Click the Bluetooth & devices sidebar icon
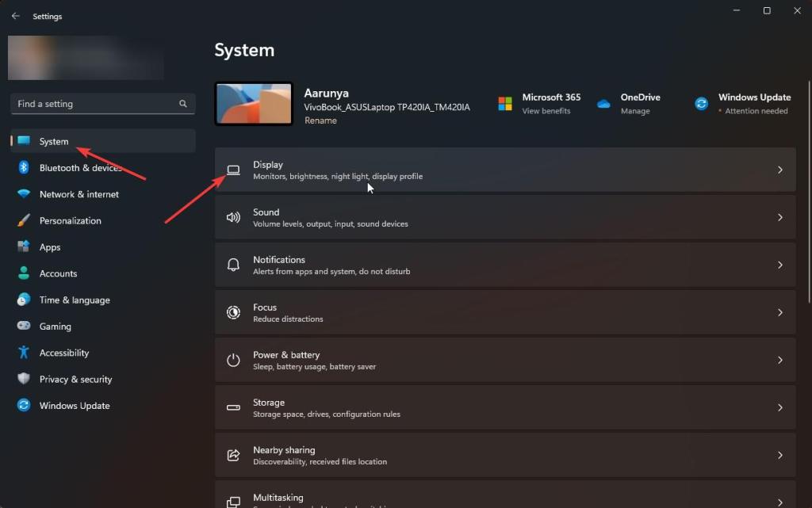812x508 pixels. click(x=24, y=167)
